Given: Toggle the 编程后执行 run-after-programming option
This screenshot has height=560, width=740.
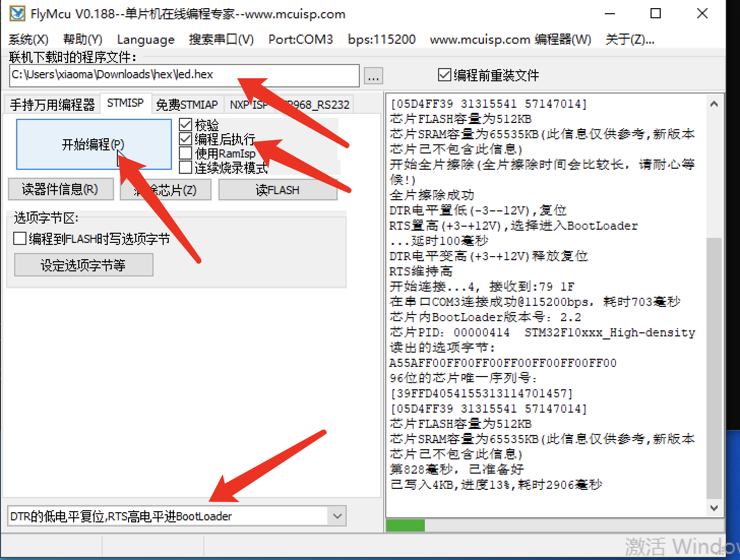Looking at the screenshot, I should click(x=186, y=139).
